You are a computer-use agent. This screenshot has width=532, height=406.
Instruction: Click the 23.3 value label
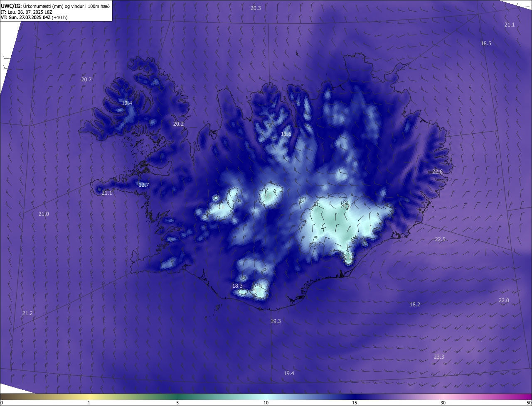coord(439,357)
